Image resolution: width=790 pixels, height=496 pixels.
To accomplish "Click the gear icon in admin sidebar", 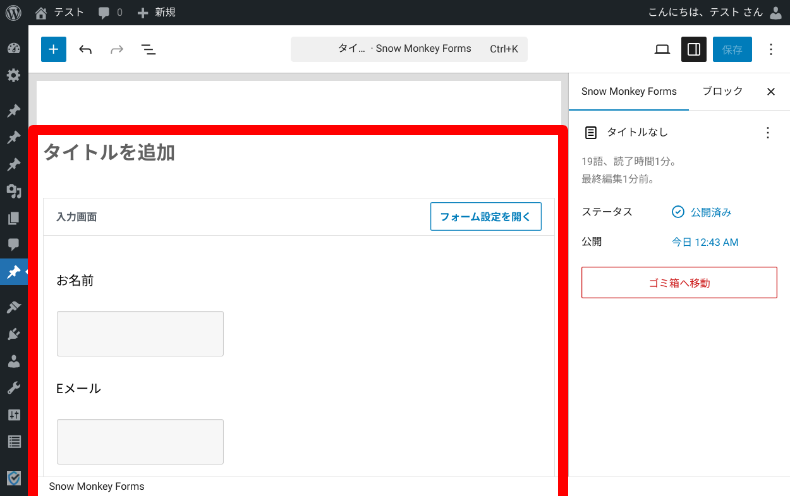I will tap(14, 76).
